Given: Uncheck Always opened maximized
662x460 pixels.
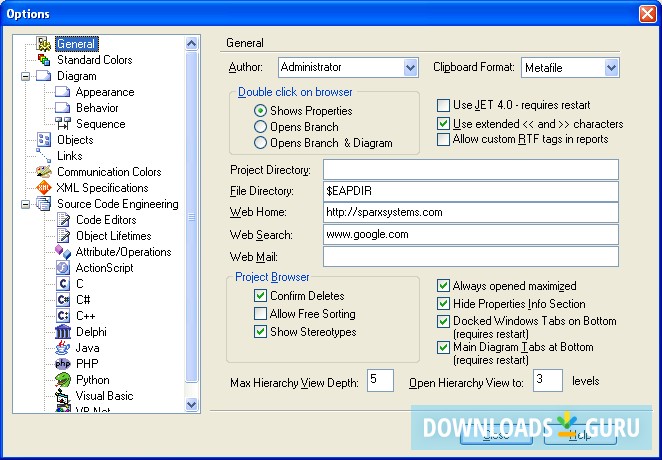Looking at the screenshot, I should [x=443, y=286].
